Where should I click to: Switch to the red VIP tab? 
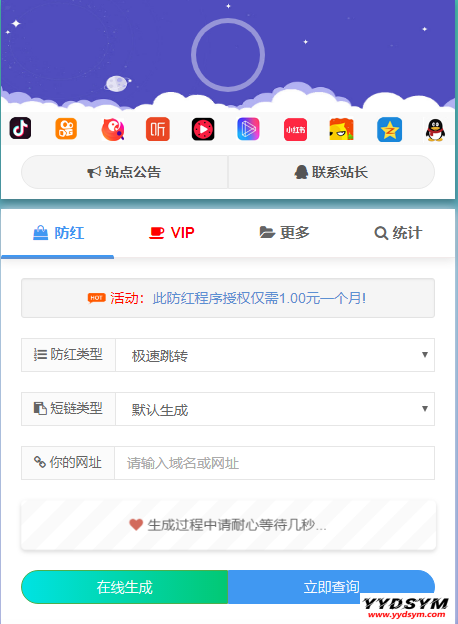172,233
